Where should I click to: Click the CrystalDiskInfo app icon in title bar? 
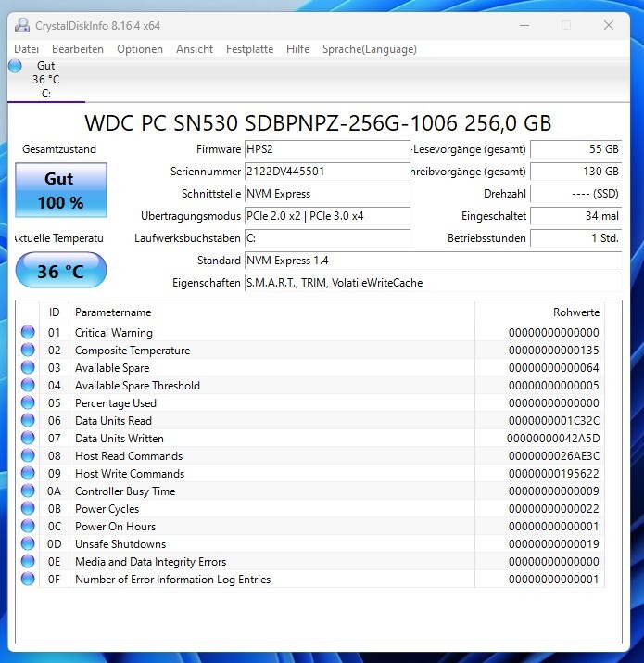[x=22, y=25]
